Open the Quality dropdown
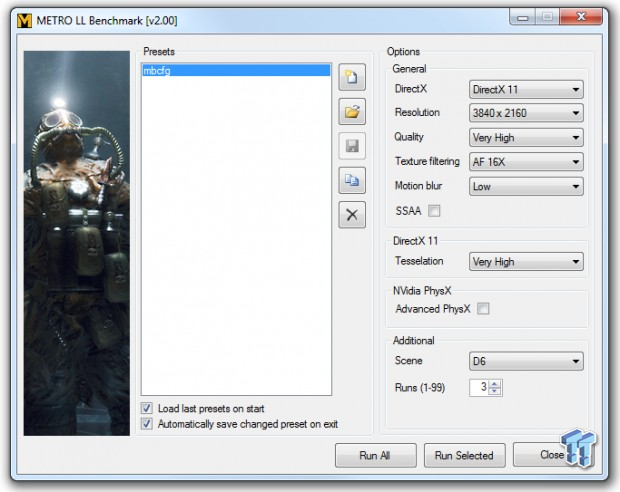620x492 pixels. pyautogui.click(x=526, y=138)
